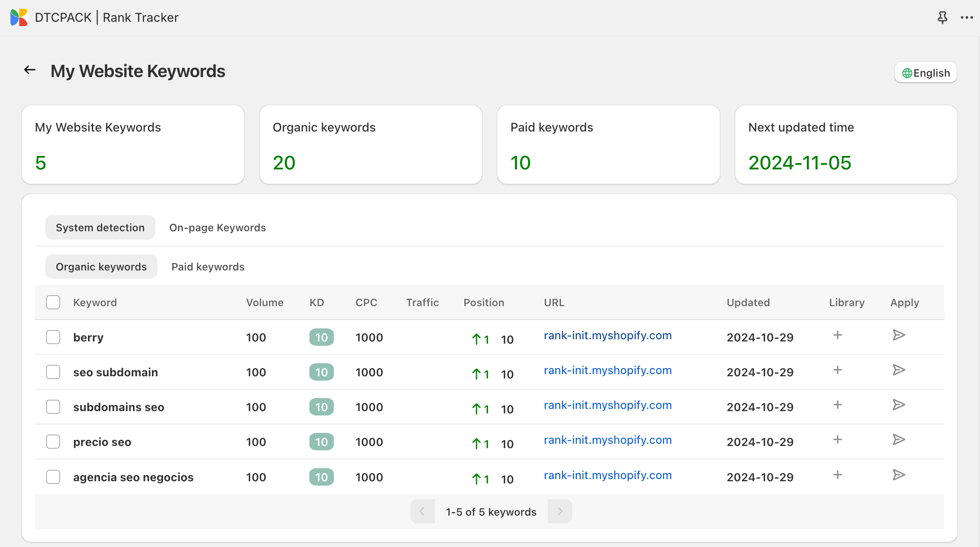The image size is (980, 547).
Task: Click the DTCPACK colorful logo icon
Action: click(x=19, y=17)
